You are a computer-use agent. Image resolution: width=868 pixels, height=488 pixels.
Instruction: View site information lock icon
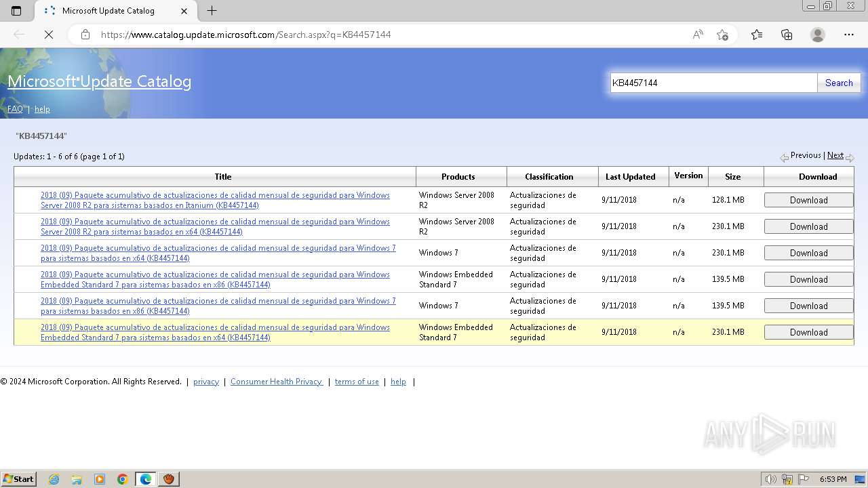click(x=85, y=35)
